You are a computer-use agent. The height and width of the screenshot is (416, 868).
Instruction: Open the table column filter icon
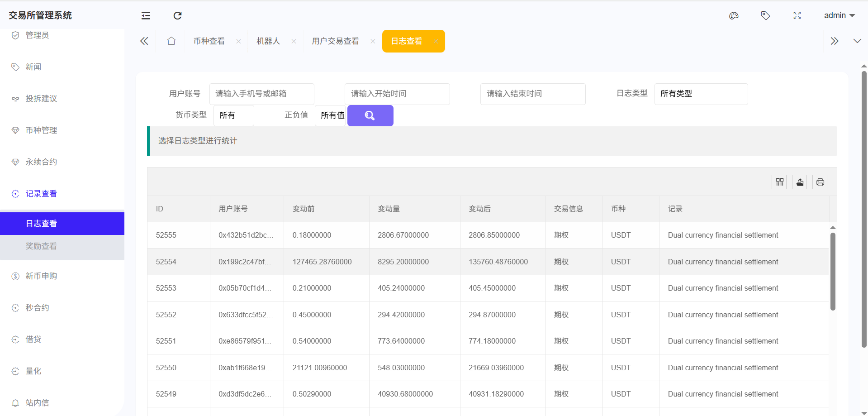(779, 182)
